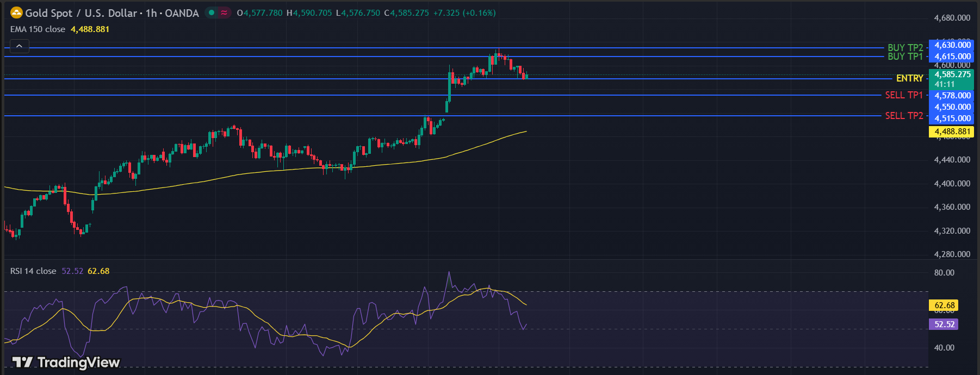The image size is (980, 375).
Task: Click the green current price tag 4,585.275
Action: click(952, 74)
